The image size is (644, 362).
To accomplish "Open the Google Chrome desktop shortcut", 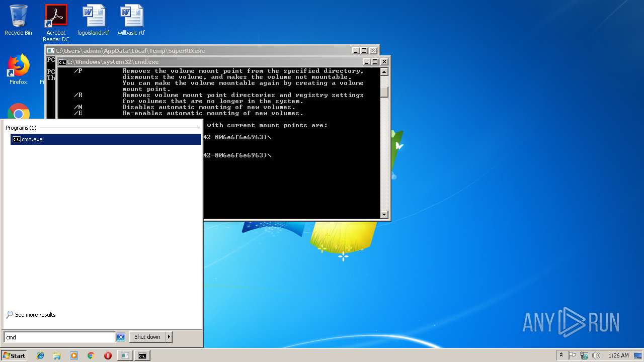I will (18, 113).
